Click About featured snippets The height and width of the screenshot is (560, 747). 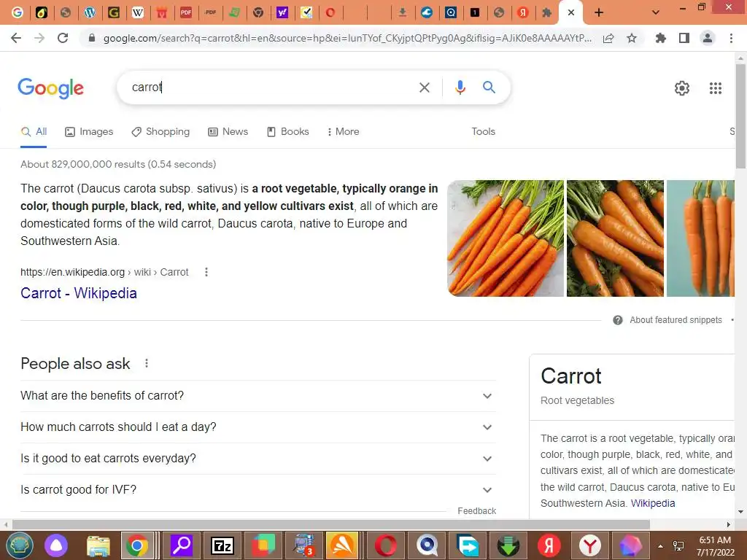tap(676, 320)
